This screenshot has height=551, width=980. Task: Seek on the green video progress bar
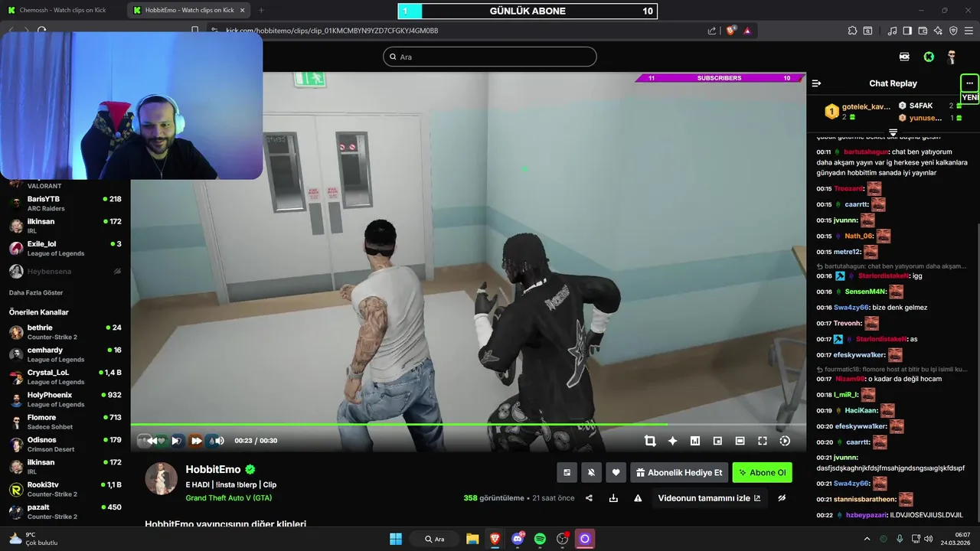coord(468,424)
